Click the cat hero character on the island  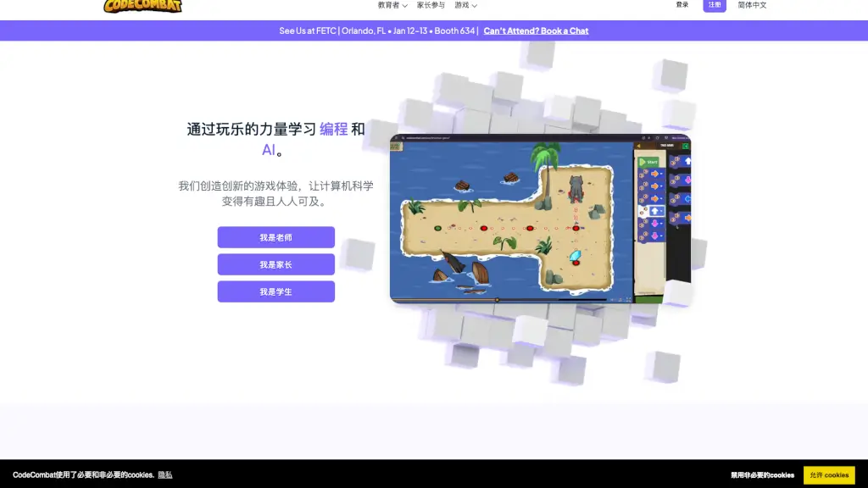point(576,187)
